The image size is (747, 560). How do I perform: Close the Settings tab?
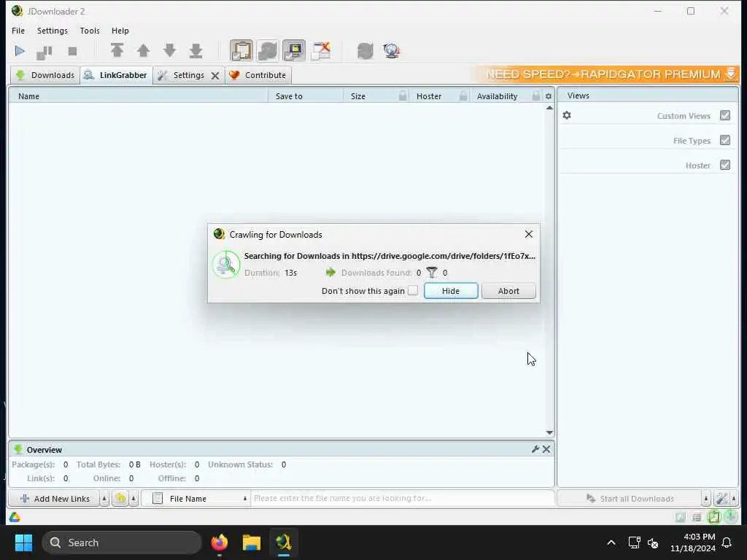coord(215,76)
